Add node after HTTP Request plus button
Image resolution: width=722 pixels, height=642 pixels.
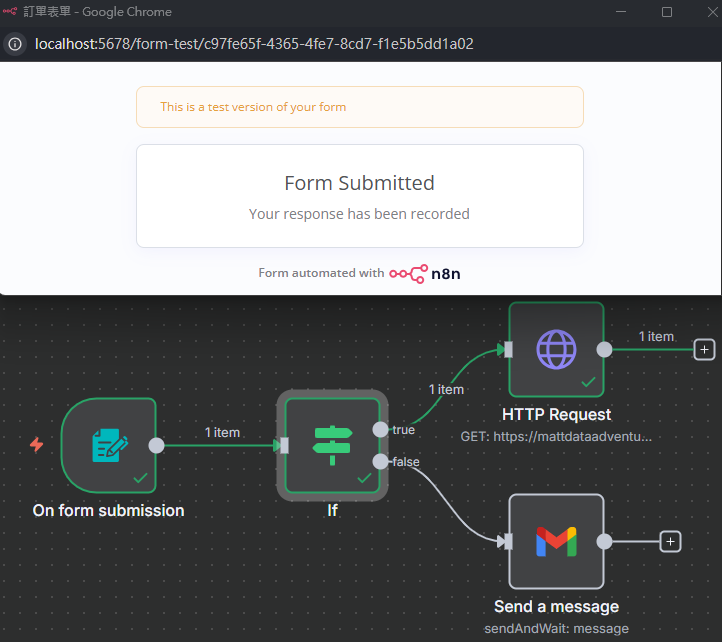coord(704,350)
